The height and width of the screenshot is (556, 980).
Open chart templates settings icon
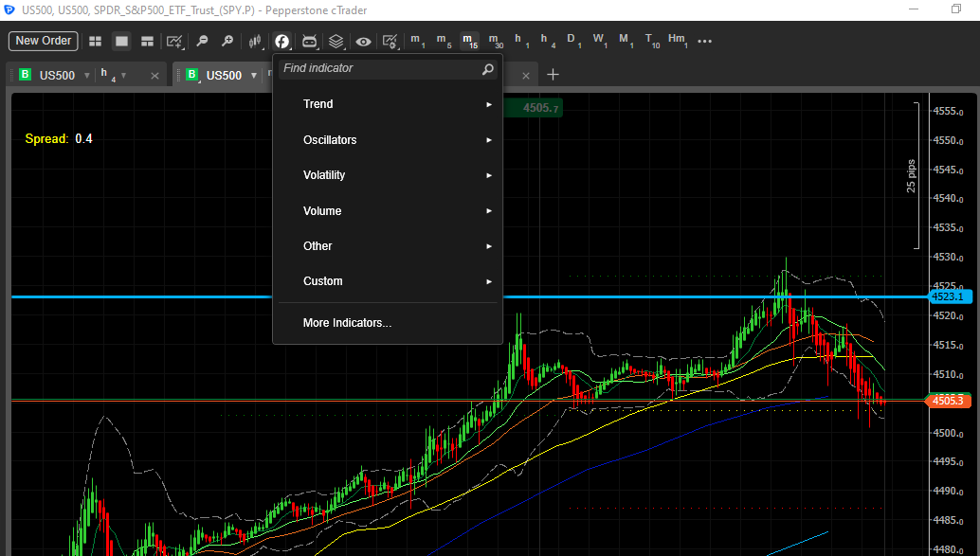390,42
